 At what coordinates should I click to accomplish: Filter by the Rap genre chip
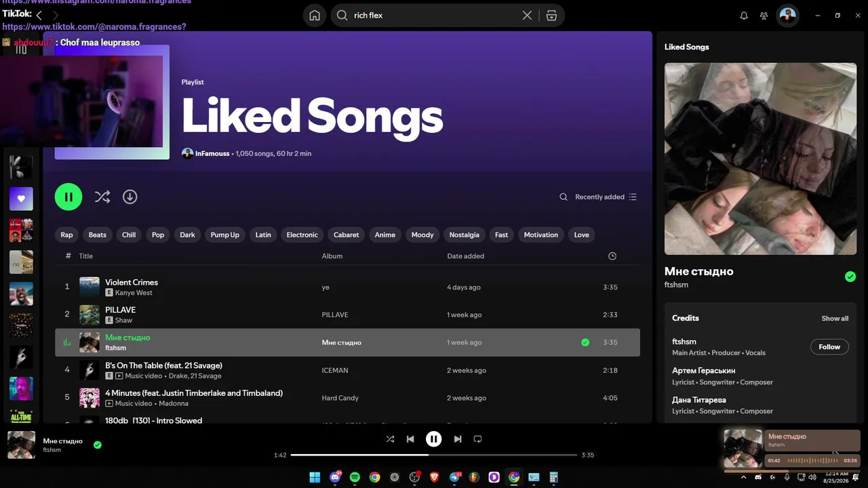[x=66, y=235]
